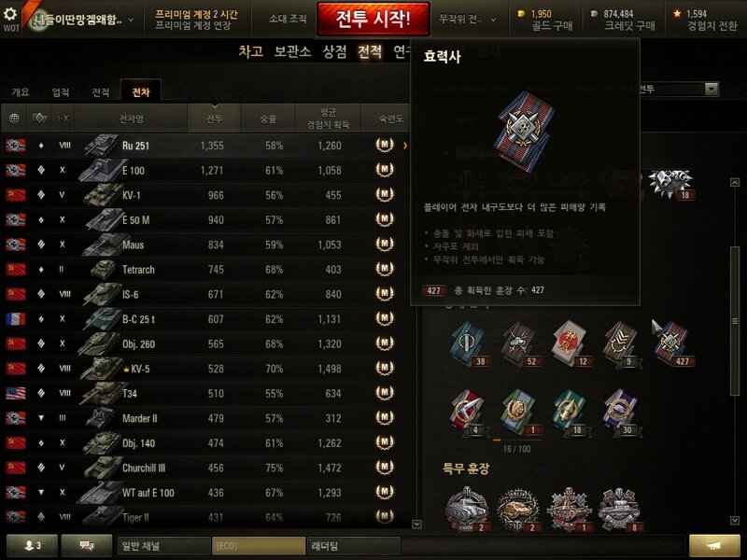Select the Ru 251 tank row
747x560 pixels.
(204, 146)
